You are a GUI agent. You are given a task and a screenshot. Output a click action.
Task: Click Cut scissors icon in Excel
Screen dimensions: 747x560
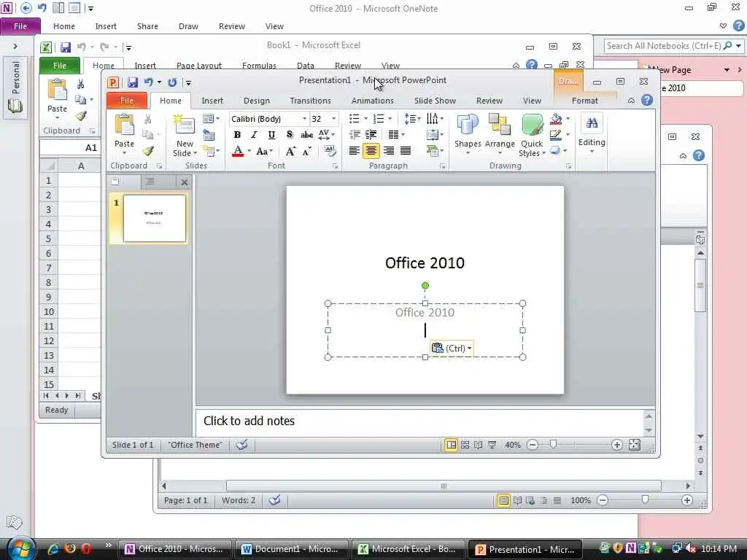(80, 85)
